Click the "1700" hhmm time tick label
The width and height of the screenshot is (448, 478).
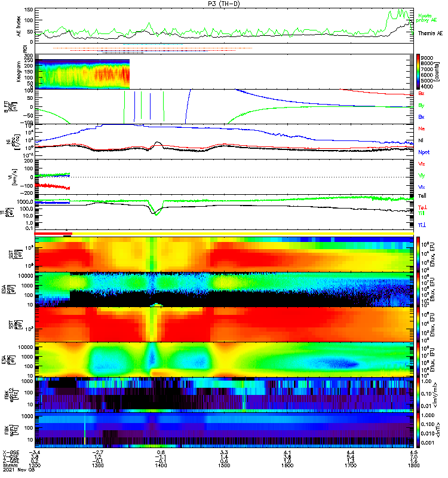pyautogui.click(x=351, y=465)
